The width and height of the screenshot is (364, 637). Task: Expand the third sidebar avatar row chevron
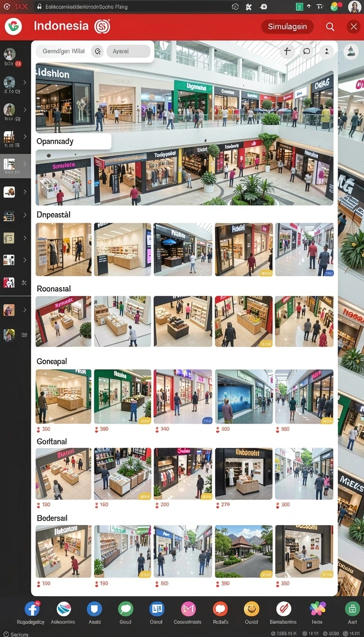tap(25, 109)
